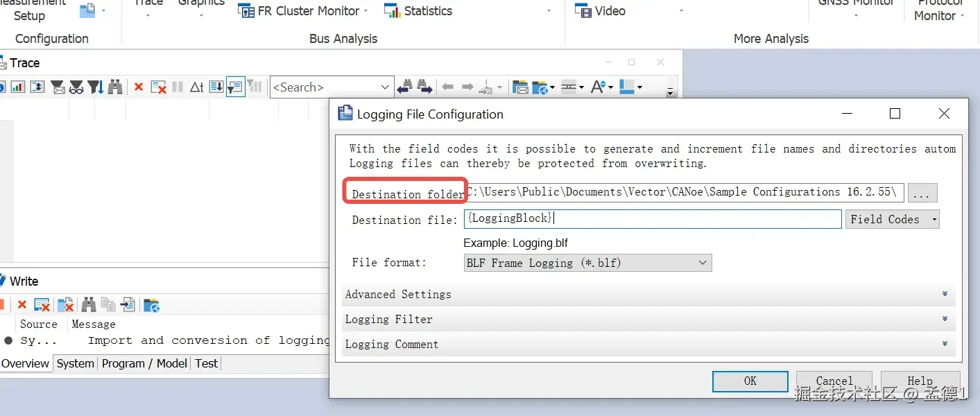The image size is (980, 416).
Task: Click the binoculars icon in Write toolbar
Action: pyautogui.click(x=89, y=304)
